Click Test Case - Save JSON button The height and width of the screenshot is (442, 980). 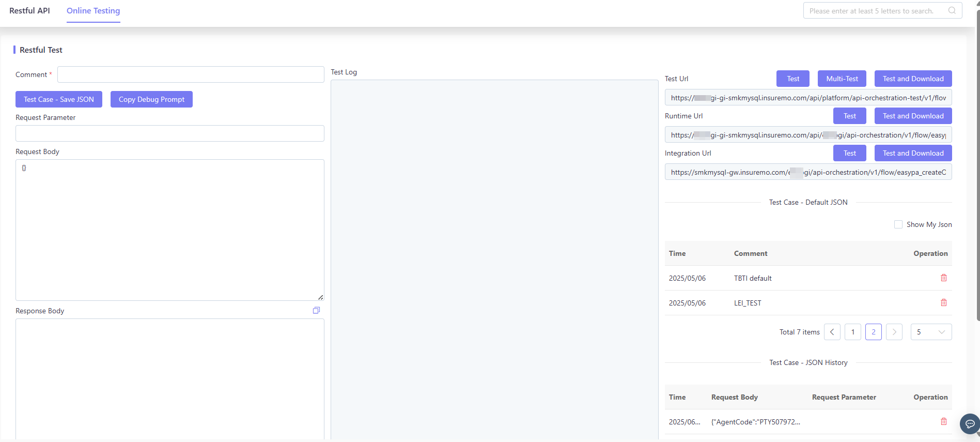click(59, 99)
